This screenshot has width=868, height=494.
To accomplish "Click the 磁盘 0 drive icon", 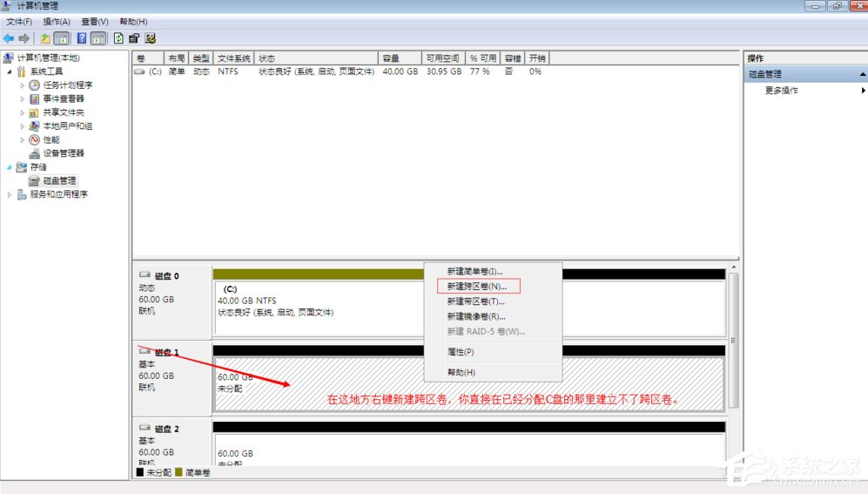I will click(145, 274).
